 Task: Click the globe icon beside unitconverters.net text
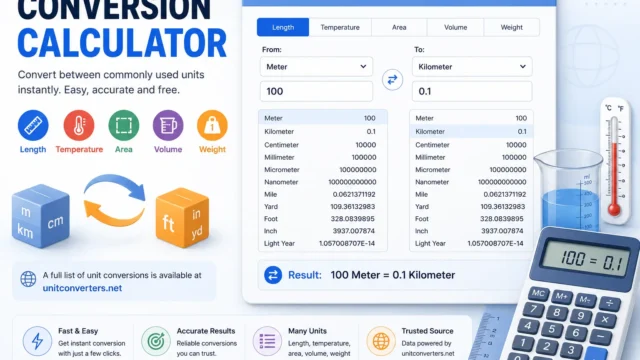[28, 279]
